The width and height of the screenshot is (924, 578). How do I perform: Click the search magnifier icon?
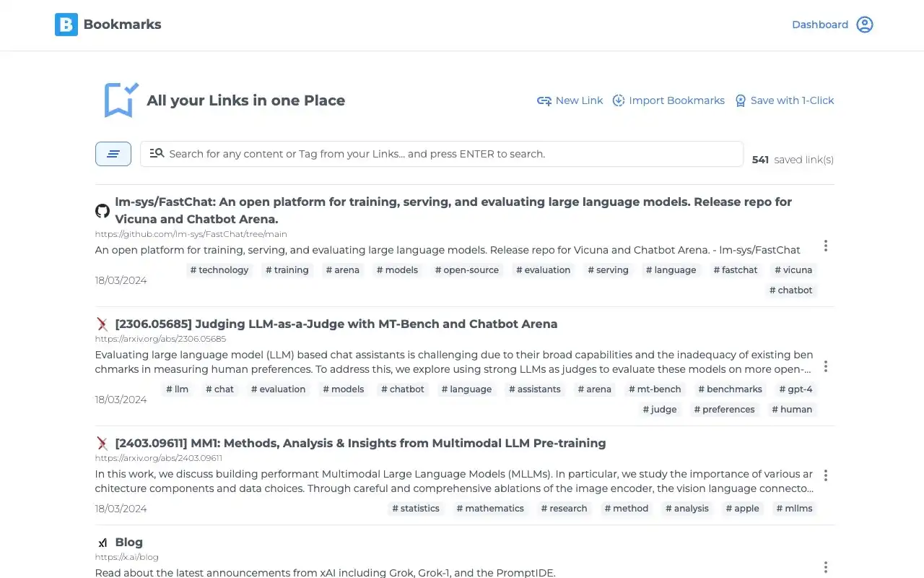[x=157, y=153]
